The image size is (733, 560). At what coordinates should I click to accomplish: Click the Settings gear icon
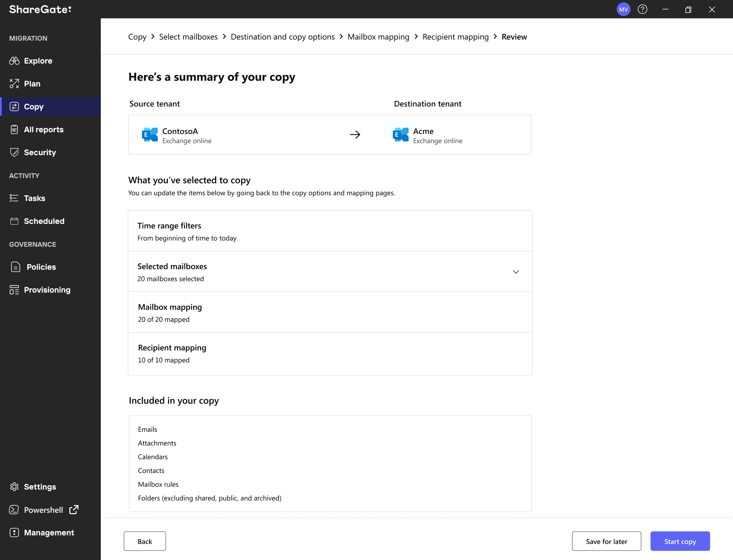click(x=14, y=487)
